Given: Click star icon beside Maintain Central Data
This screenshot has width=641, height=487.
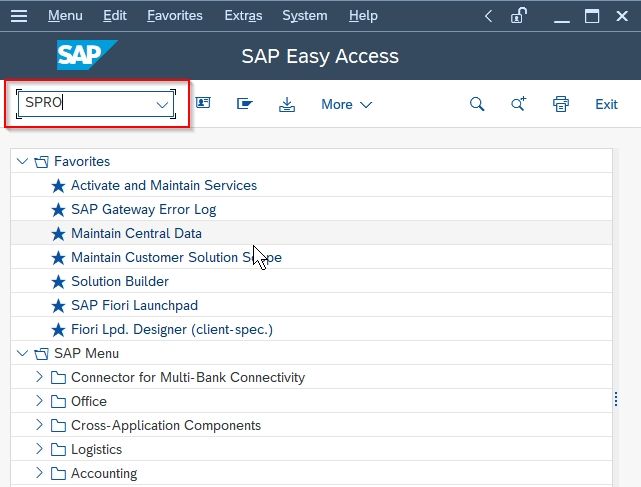Looking at the screenshot, I should (x=58, y=234).
